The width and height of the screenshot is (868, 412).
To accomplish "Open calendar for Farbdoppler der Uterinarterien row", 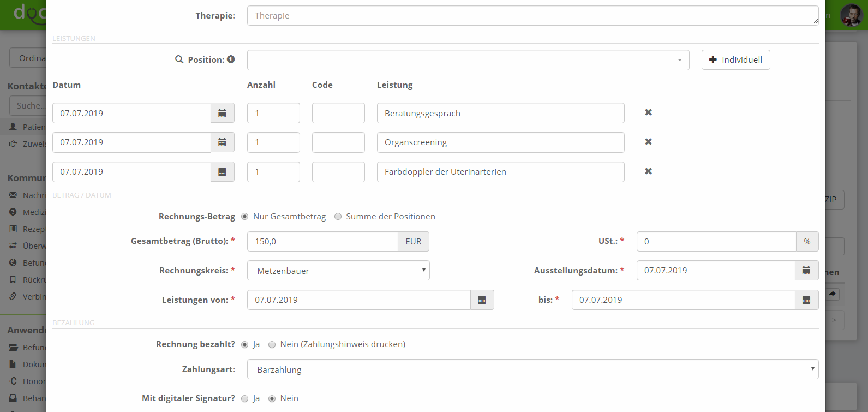I will [223, 172].
